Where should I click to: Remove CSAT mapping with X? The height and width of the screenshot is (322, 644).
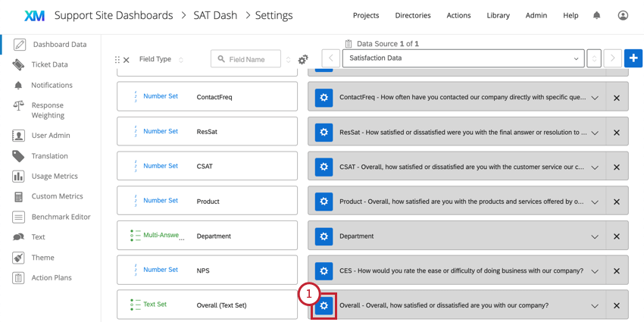coord(617,167)
